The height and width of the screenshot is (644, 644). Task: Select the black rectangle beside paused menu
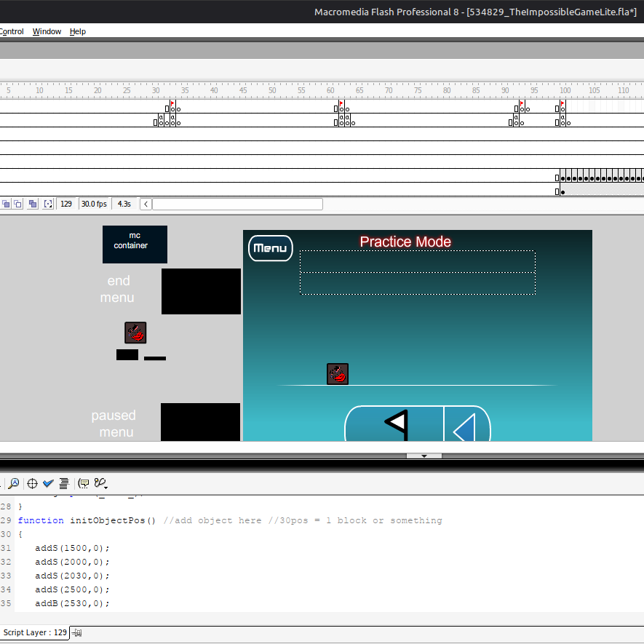(x=200, y=422)
